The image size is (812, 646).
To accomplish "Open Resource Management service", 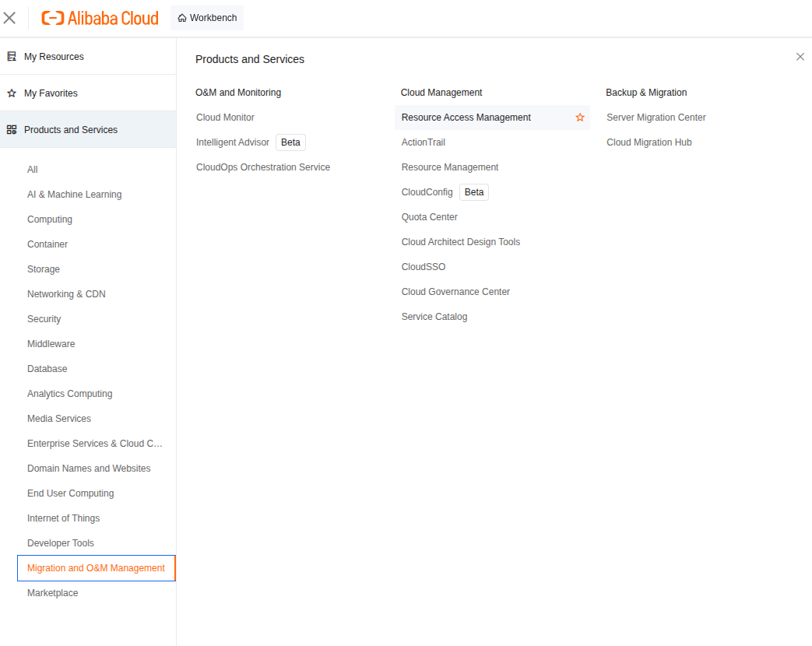I will [450, 167].
